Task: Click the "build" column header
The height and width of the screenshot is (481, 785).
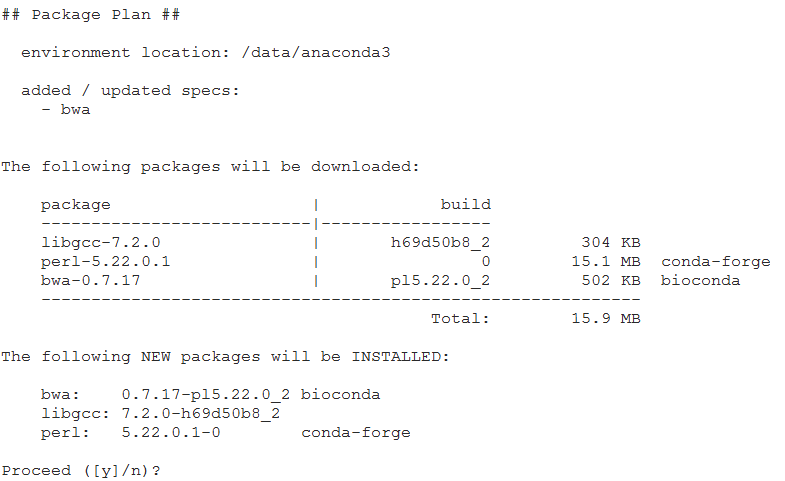Action: coord(465,205)
